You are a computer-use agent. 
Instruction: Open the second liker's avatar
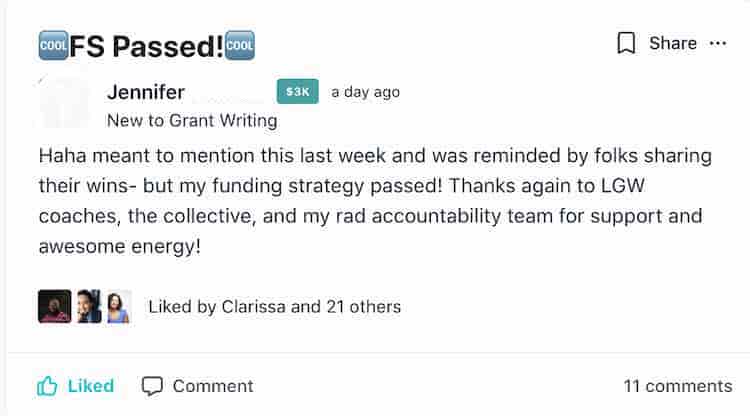(x=89, y=306)
